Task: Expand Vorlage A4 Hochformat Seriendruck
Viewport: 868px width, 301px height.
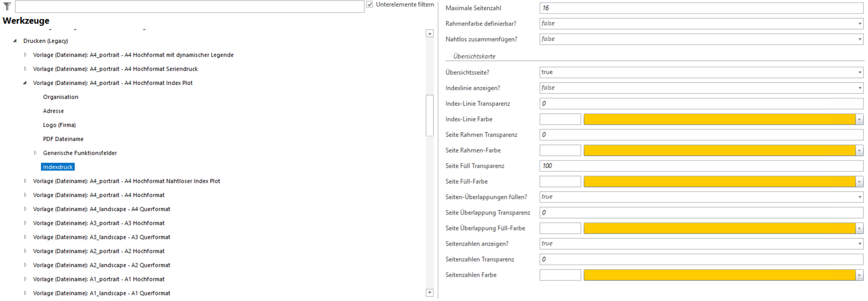Action: point(25,69)
